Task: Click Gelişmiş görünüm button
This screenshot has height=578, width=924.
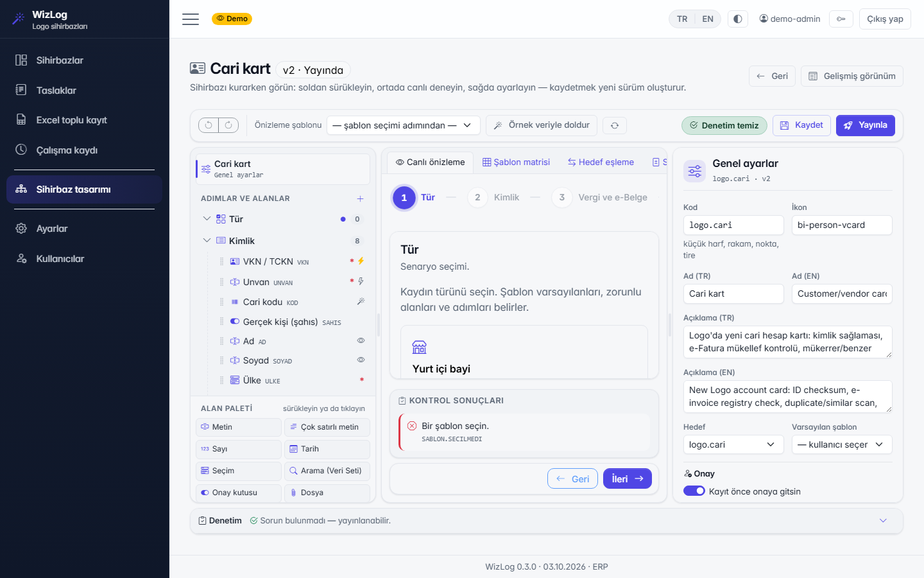Action: pyautogui.click(x=851, y=76)
